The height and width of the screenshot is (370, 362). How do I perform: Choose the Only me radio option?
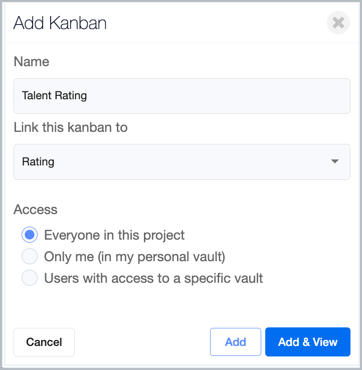(x=29, y=257)
